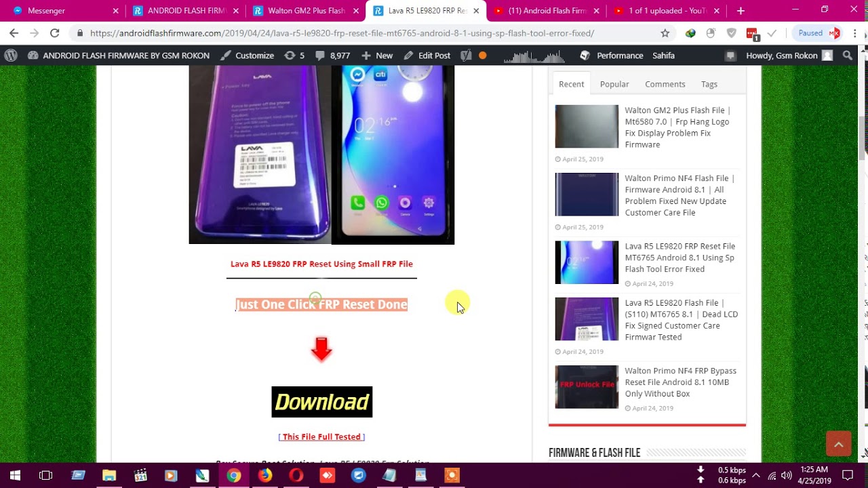Viewport: 868px width, 488px height.
Task: Open the updates item showing 5
Action: pyautogui.click(x=294, y=56)
